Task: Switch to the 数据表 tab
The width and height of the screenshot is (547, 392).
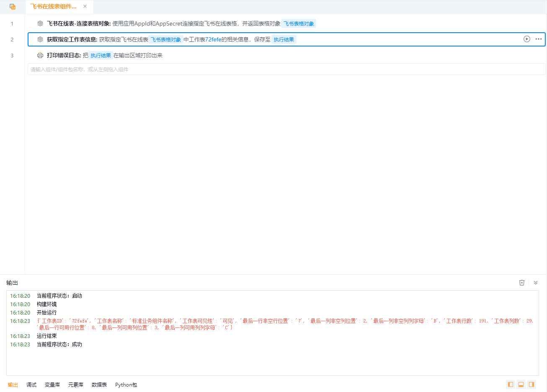Action: [99, 384]
